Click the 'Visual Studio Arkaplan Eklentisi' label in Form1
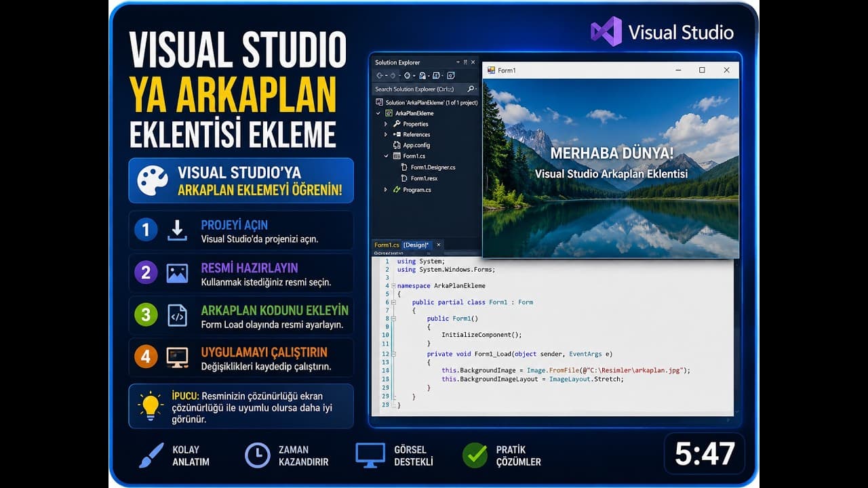The width and height of the screenshot is (868, 488). [611, 174]
